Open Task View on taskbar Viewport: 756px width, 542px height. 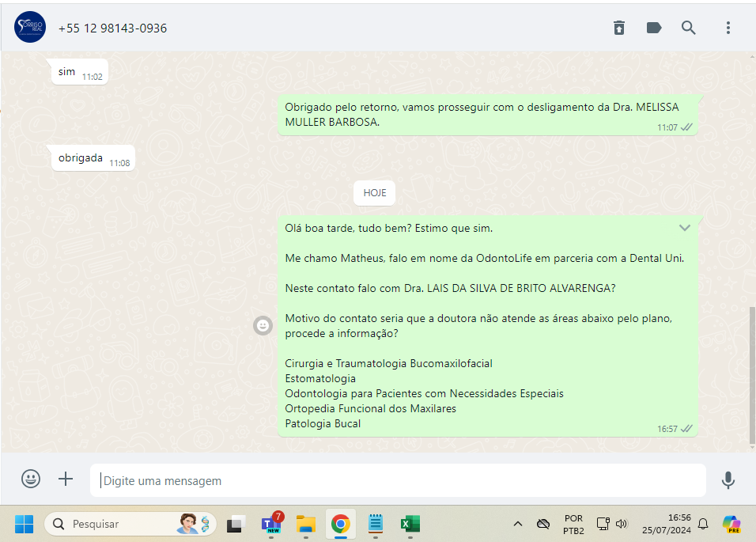[236, 524]
